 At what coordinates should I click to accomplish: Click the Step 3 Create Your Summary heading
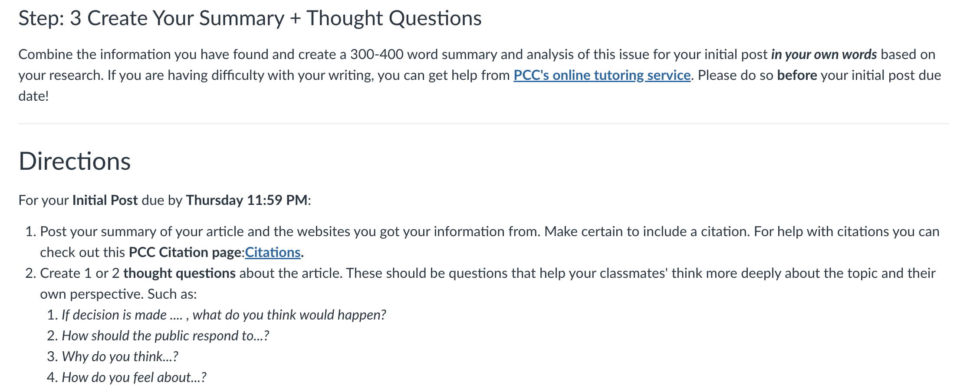point(250,19)
